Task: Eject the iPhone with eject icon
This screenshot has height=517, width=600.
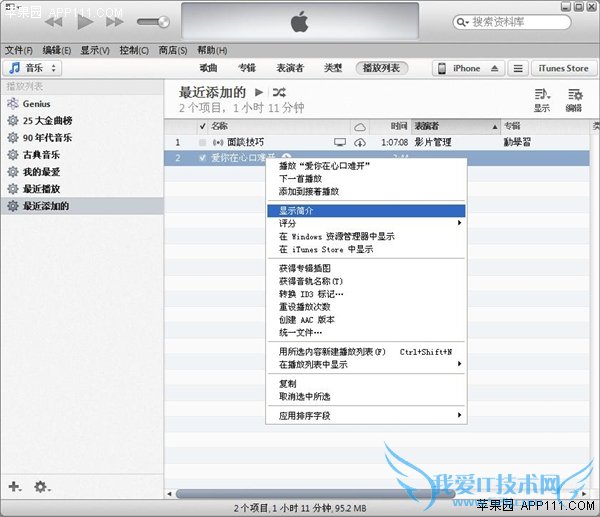Action: click(x=494, y=68)
